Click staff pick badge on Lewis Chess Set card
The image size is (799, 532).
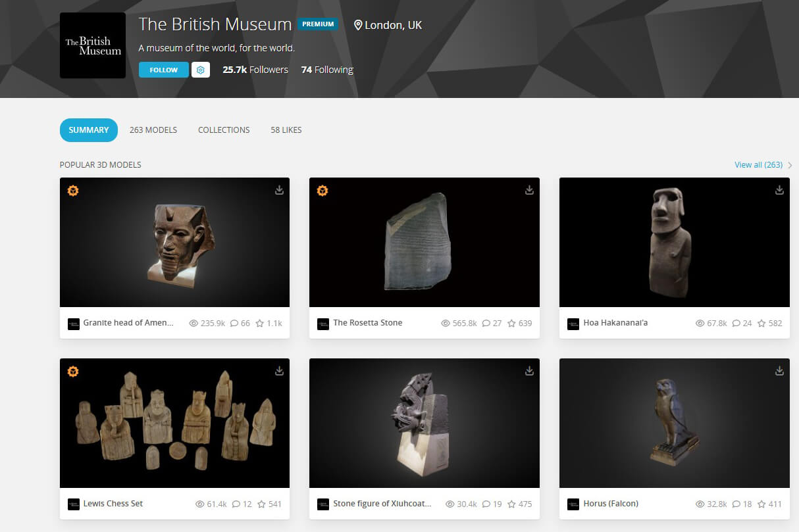pyautogui.click(x=73, y=372)
